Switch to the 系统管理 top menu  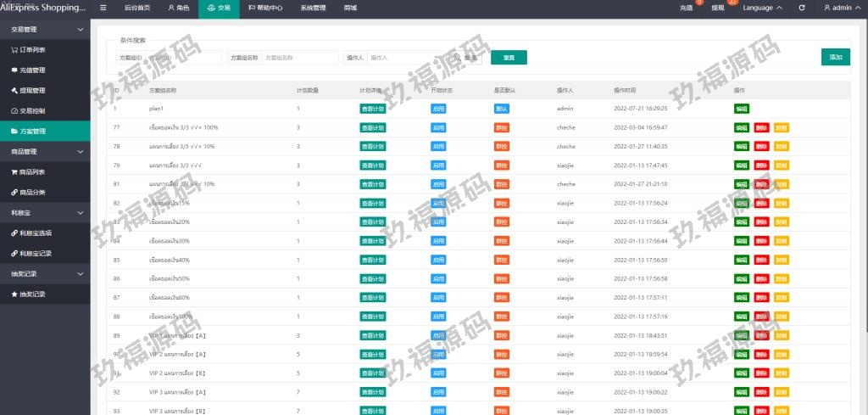click(x=313, y=8)
